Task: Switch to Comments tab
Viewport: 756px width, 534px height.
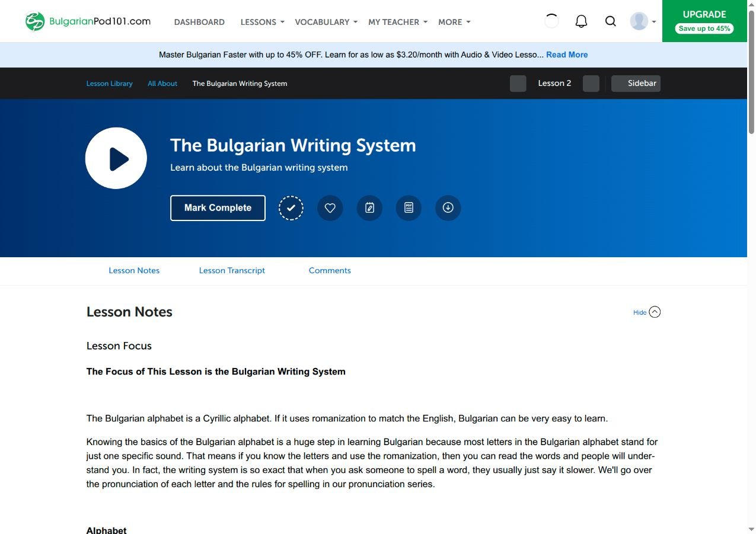Action: (x=330, y=270)
